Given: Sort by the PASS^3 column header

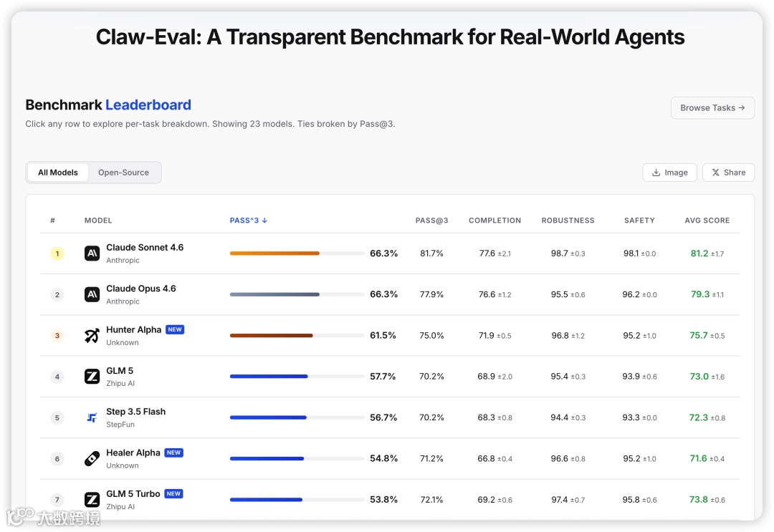Looking at the screenshot, I should point(248,221).
